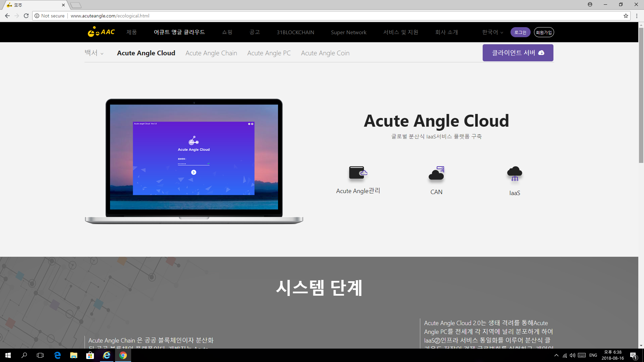Switch to the Acute Angle Coin tab

[325, 53]
